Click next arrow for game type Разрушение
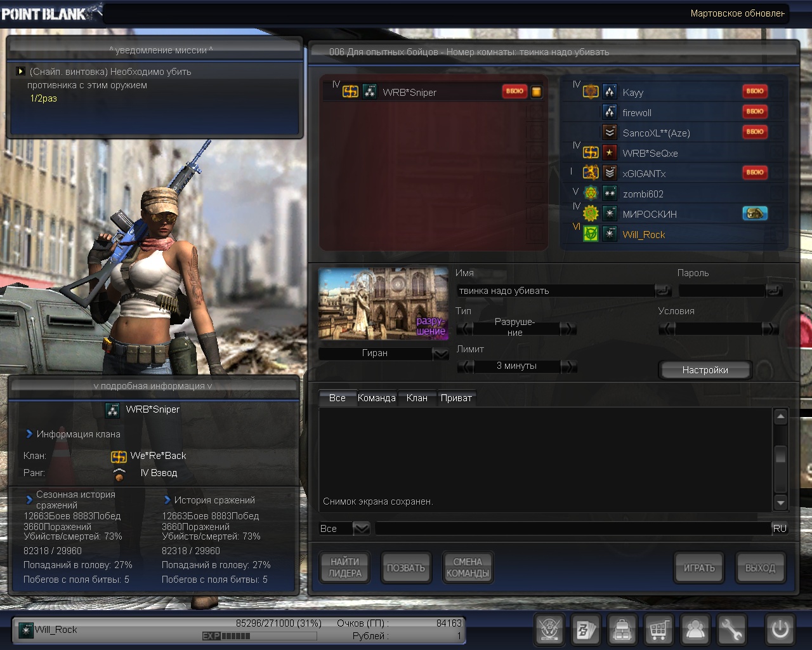The height and width of the screenshot is (650, 812). (x=568, y=328)
